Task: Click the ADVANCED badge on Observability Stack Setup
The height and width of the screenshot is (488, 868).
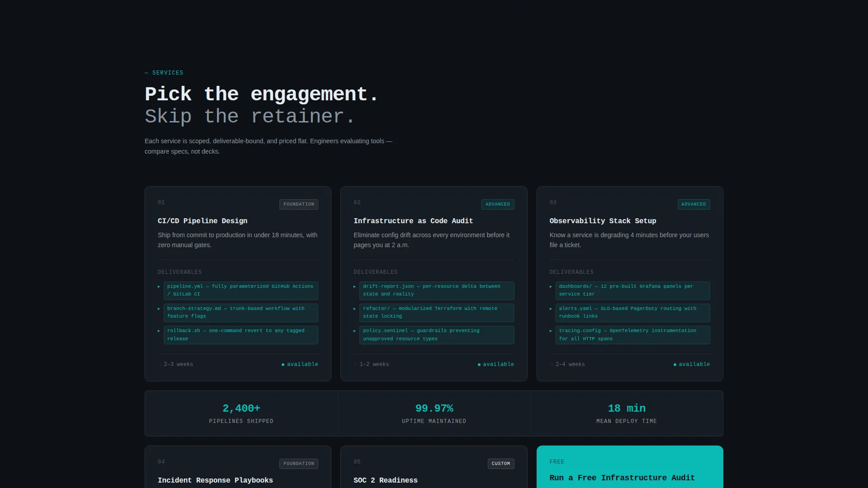Action: pos(693,204)
